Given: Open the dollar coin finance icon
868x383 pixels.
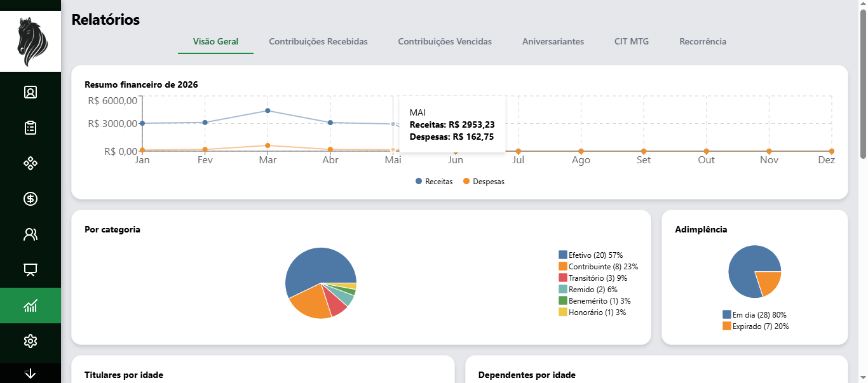Looking at the screenshot, I should [31, 199].
